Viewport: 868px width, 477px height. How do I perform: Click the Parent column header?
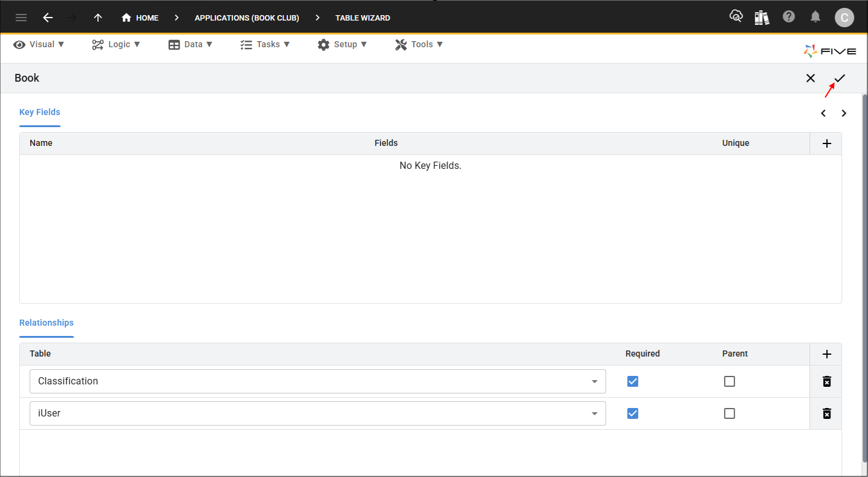(x=735, y=354)
